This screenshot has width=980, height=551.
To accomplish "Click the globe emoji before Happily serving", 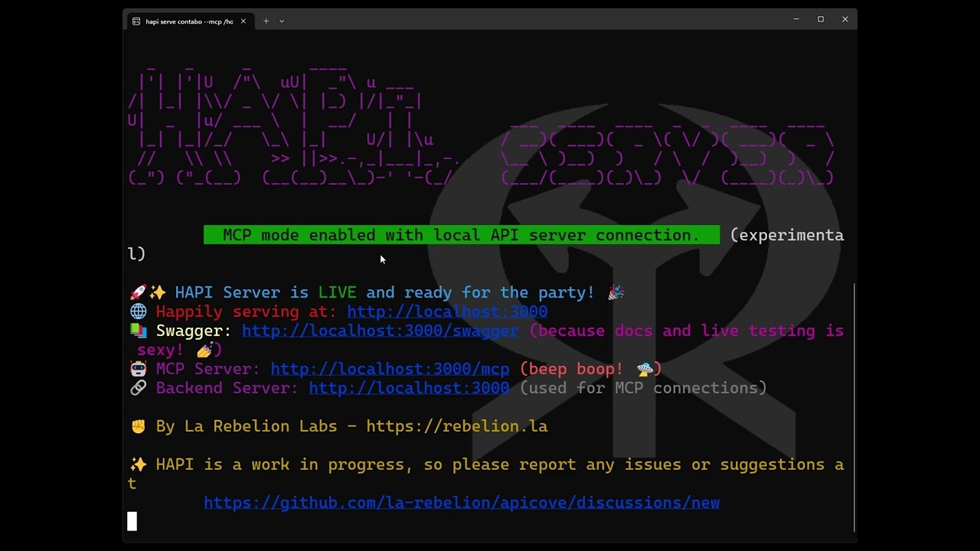I will point(138,311).
